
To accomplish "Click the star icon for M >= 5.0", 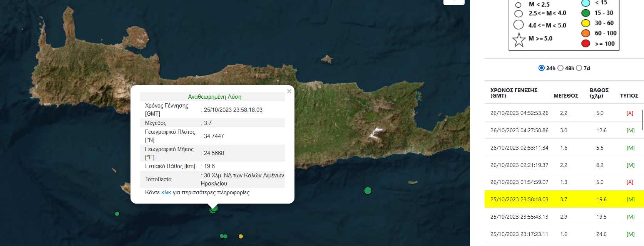I will 519,40.
